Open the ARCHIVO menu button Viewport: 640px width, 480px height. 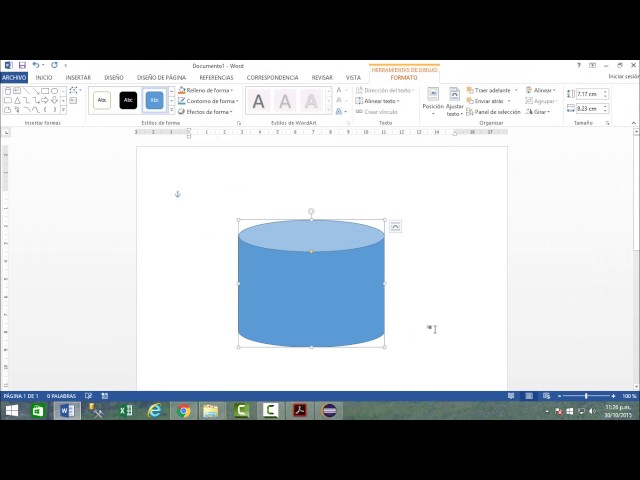click(x=14, y=77)
